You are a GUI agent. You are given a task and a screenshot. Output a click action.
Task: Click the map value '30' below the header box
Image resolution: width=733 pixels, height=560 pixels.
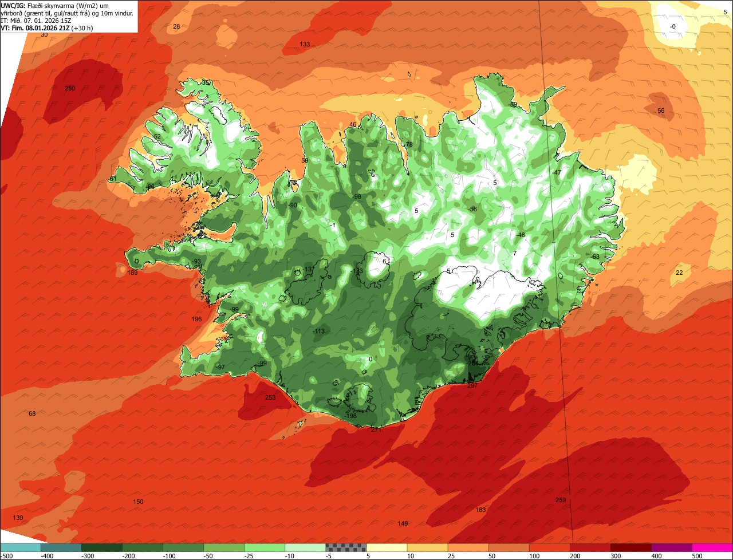tap(44, 35)
